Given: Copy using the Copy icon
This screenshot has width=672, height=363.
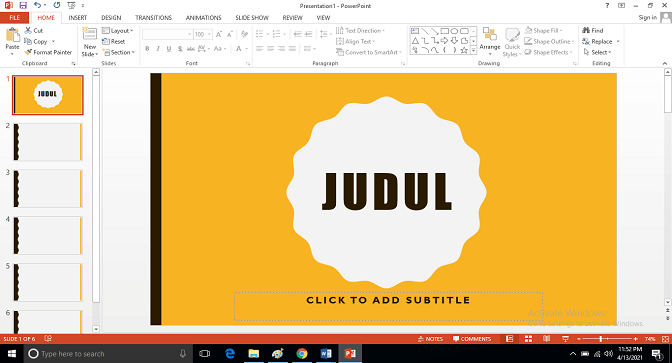Looking at the screenshot, I should pyautogui.click(x=36, y=42).
